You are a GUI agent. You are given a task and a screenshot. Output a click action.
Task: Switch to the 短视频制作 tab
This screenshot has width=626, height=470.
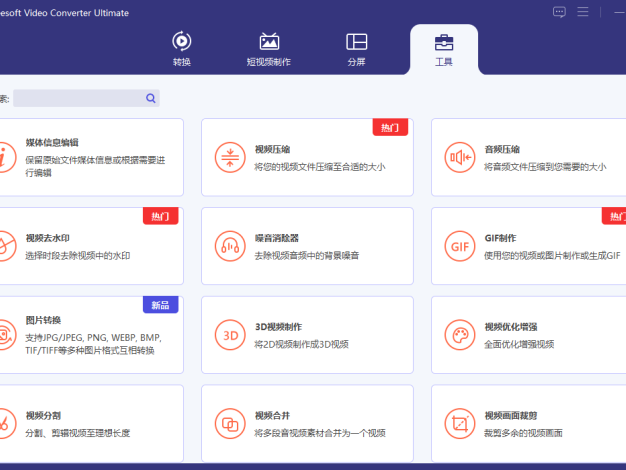pyautogui.click(x=269, y=48)
